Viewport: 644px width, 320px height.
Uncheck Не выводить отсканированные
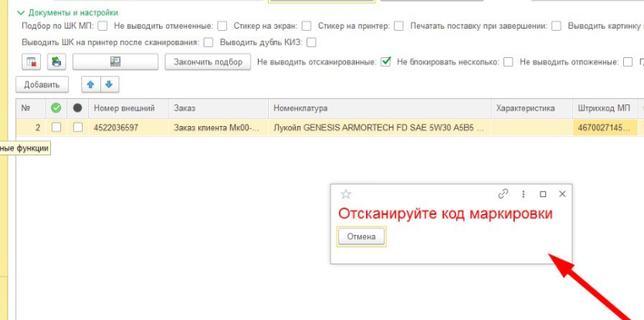tap(385, 62)
